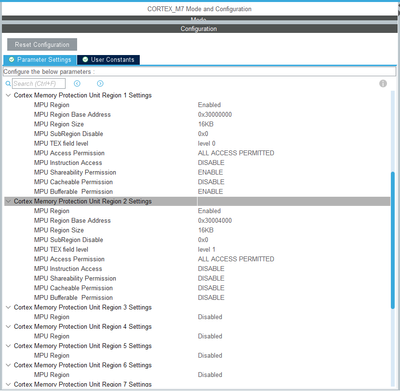
Task: Open TEX field level value level 1
Action: coord(207,250)
